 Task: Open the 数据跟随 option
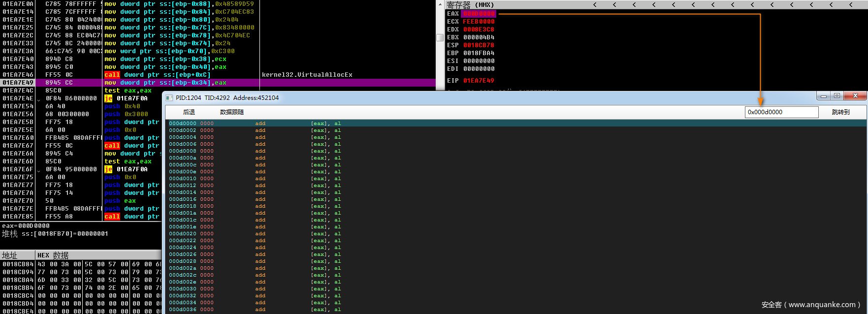click(x=231, y=112)
